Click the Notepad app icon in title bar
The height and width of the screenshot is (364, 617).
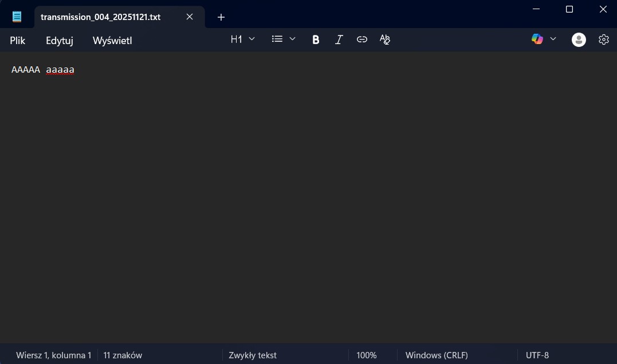[17, 17]
